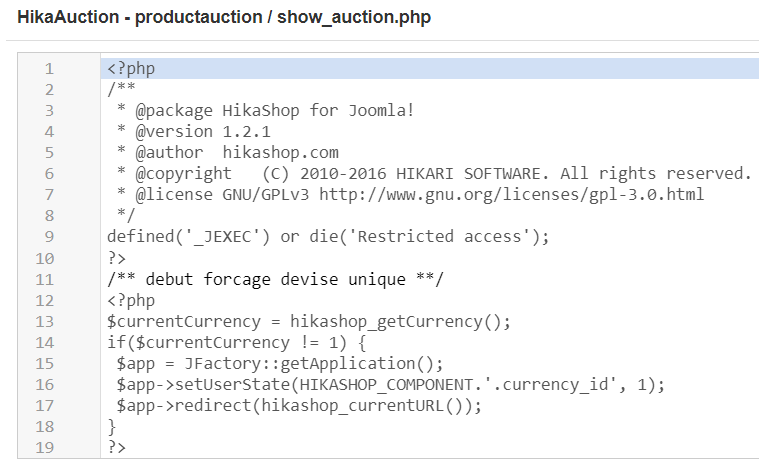Click the setUserState currency_id line

[391, 385]
